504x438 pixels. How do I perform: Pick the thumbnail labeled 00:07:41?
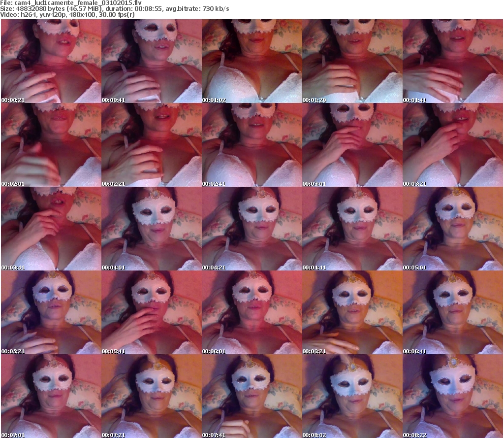252,396
